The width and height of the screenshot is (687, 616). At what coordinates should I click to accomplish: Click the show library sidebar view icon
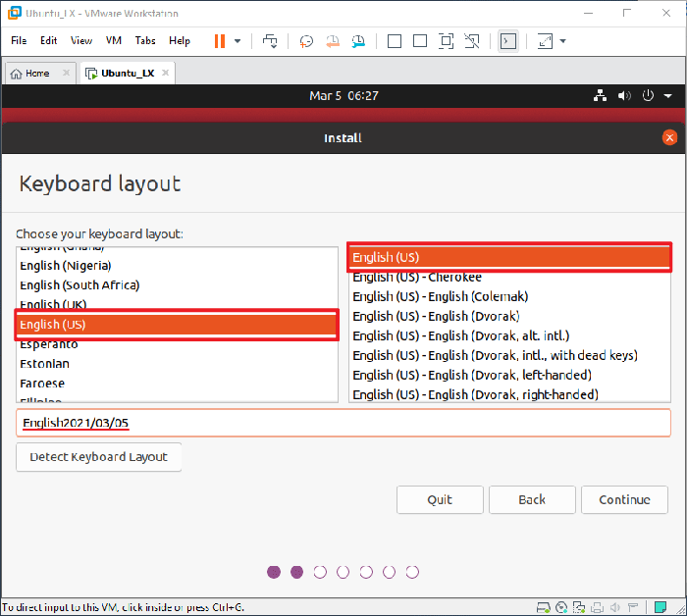coord(395,41)
